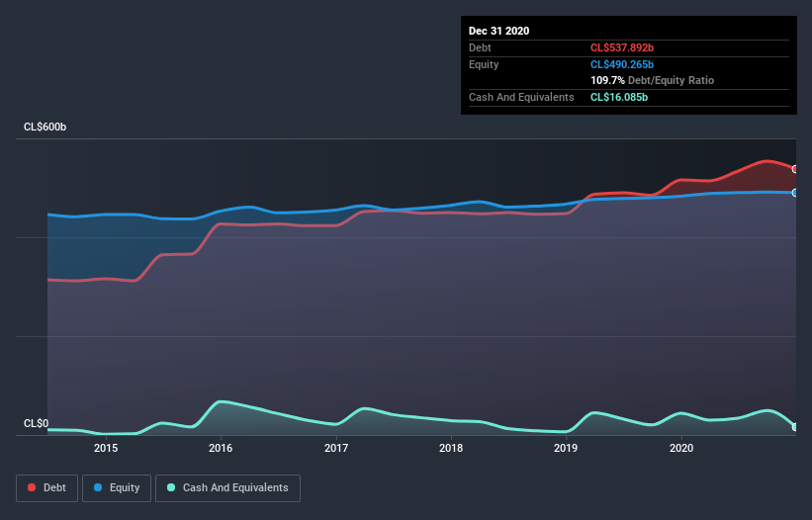Toggle the Debt series legend button
The width and height of the screenshot is (812, 520).
(47, 488)
